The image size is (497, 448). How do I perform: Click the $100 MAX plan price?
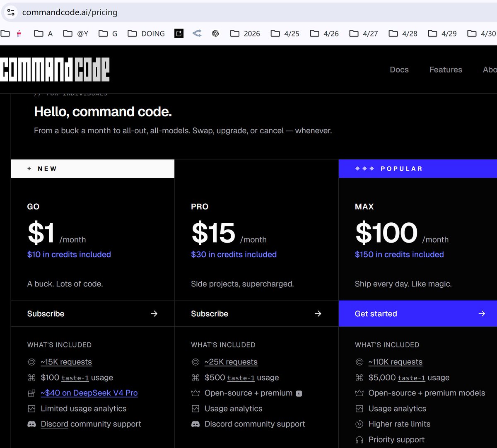tap(386, 233)
